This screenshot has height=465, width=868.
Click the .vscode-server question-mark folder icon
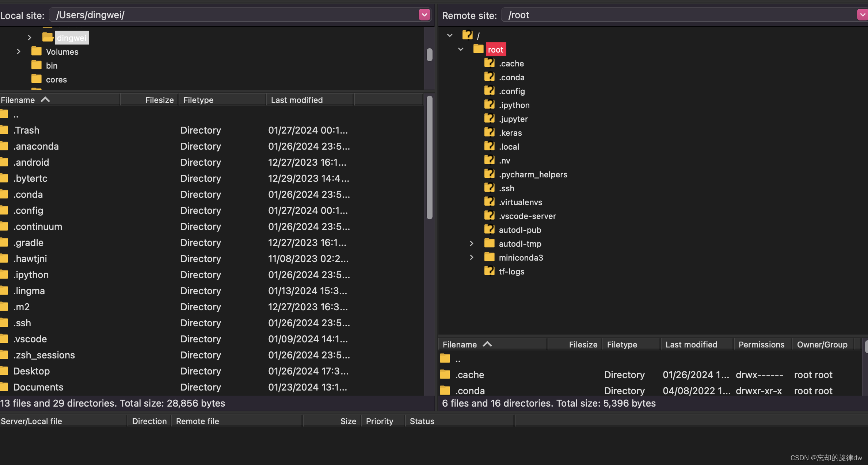pos(489,216)
